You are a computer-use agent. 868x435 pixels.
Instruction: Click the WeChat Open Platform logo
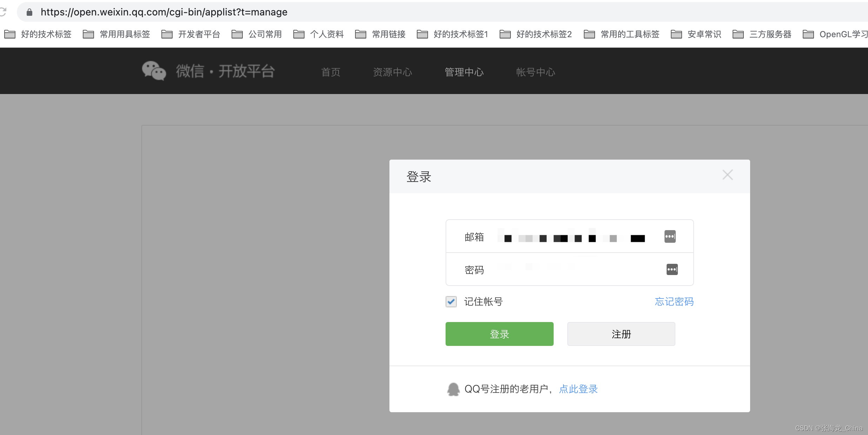click(x=208, y=71)
